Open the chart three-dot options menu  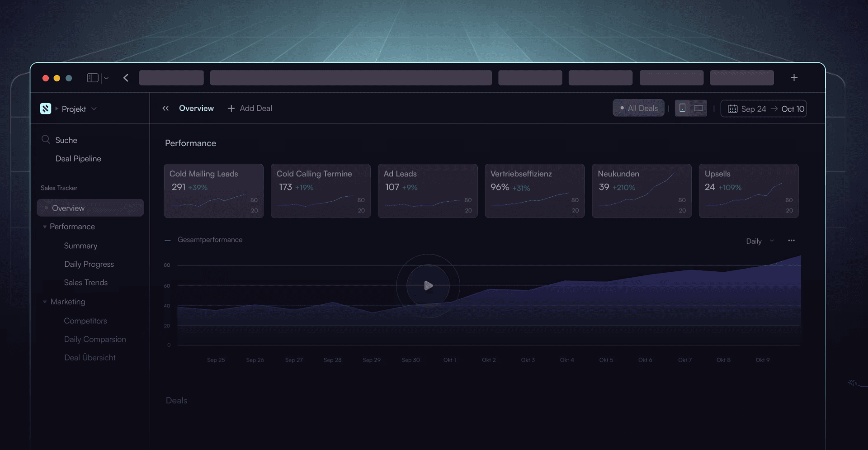[x=791, y=241]
